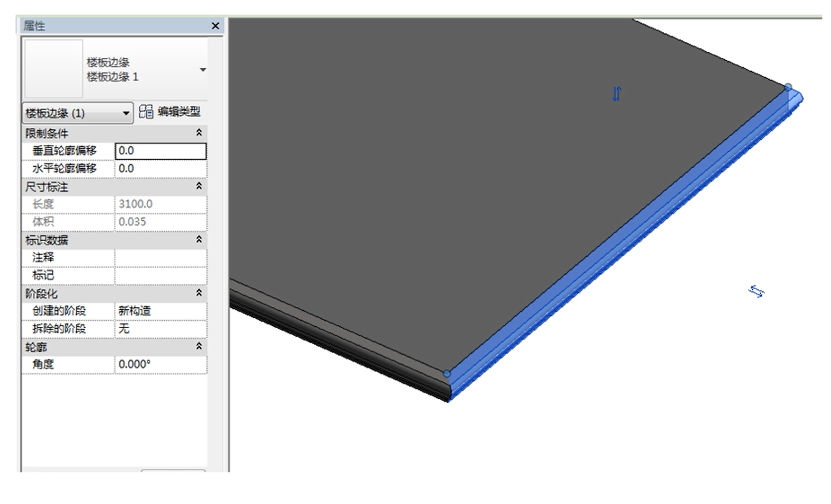Collapse the 尺寸标注 section
Screen dimensions: 831x504
(x=200, y=187)
